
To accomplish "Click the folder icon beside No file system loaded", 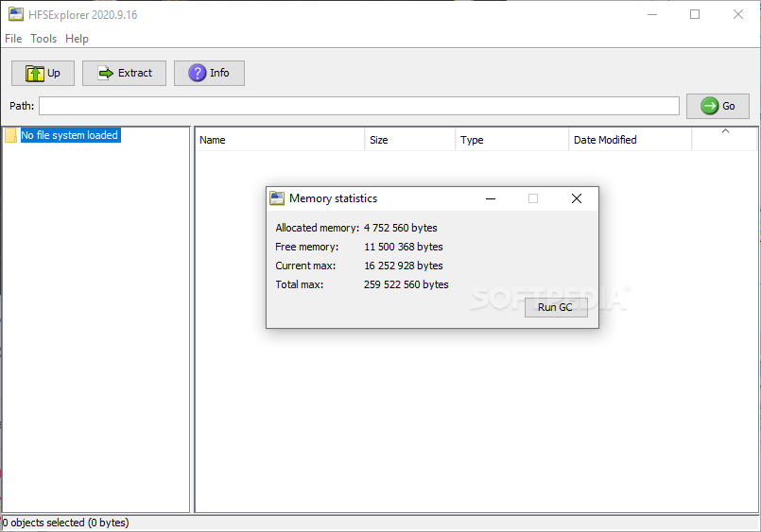I will (10, 135).
